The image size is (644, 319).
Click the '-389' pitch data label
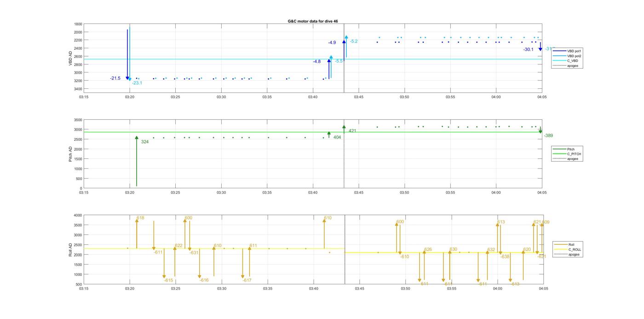point(548,135)
